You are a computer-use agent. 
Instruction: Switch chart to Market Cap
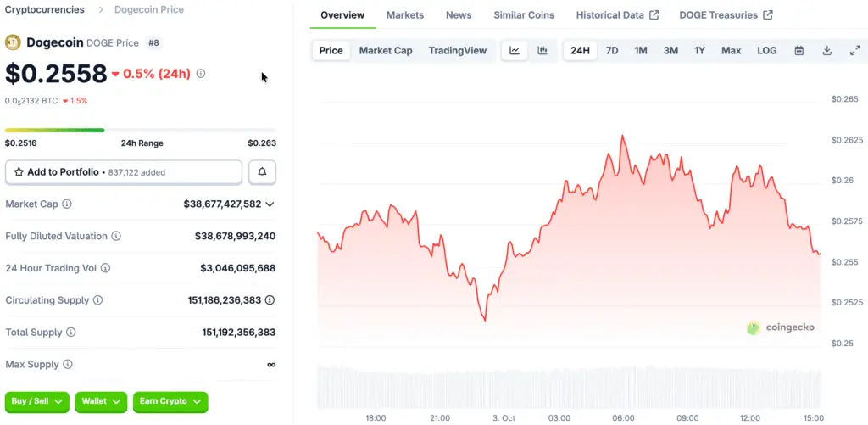386,51
